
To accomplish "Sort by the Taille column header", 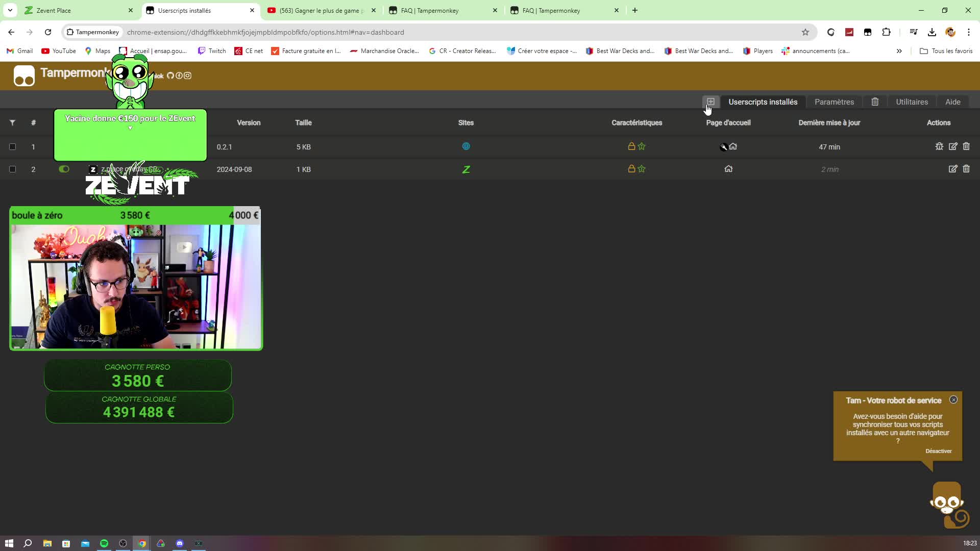I will point(303,122).
